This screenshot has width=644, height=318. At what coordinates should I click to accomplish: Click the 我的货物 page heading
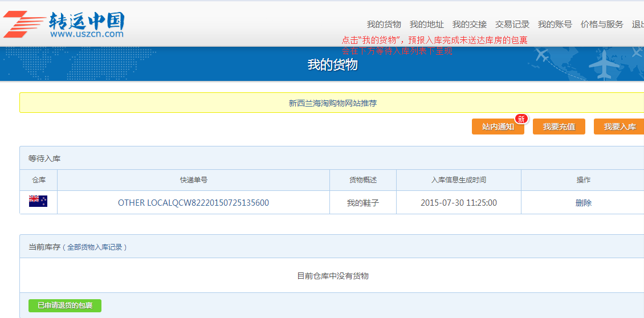(x=333, y=64)
